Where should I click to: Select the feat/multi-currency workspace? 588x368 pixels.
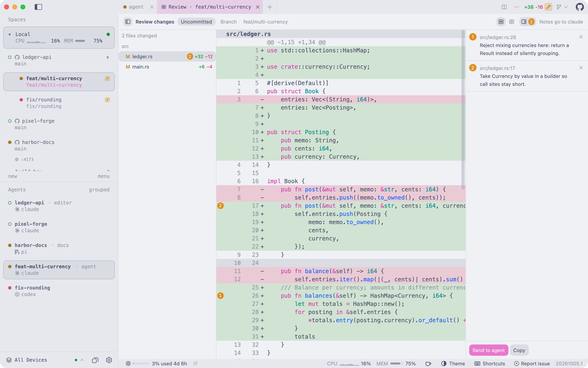pyautogui.click(x=59, y=82)
